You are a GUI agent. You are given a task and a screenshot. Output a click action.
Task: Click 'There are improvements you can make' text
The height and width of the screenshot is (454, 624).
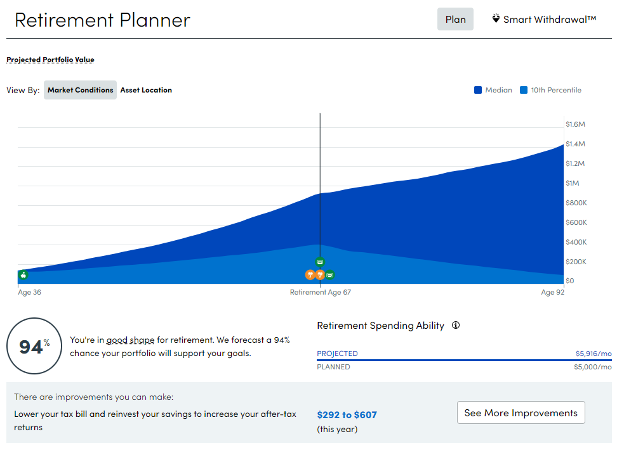94,397
